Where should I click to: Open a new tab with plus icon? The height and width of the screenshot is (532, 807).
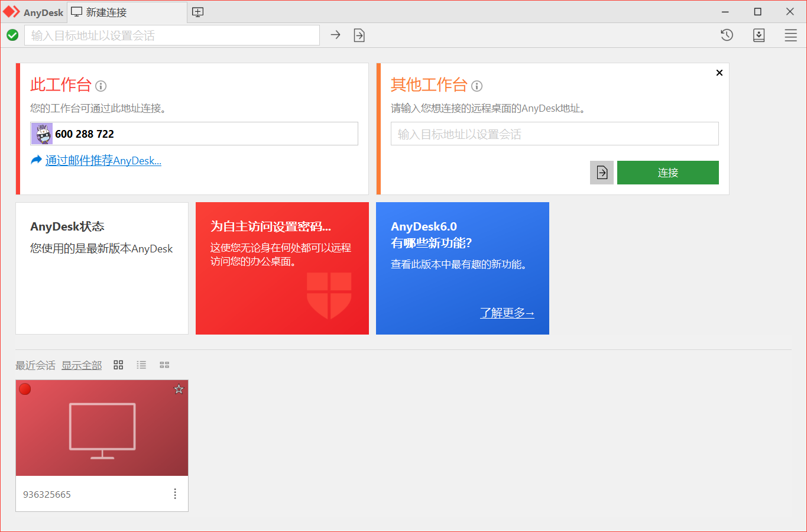pos(198,12)
